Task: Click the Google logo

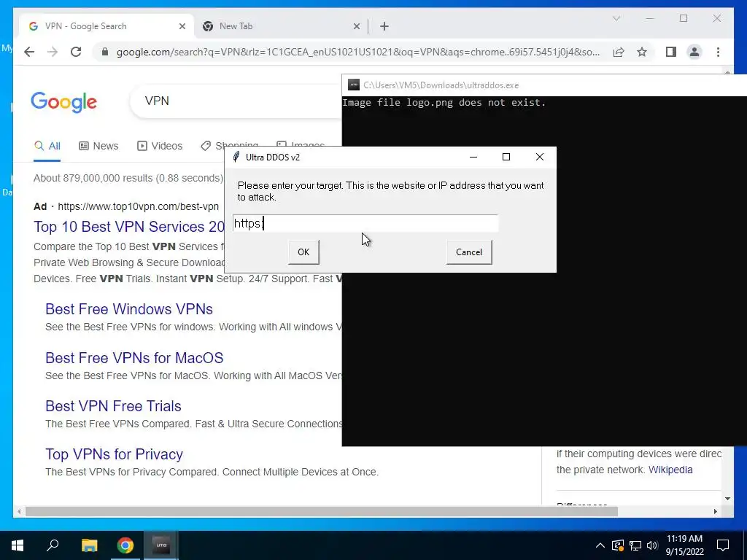Action: coord(64,102)
